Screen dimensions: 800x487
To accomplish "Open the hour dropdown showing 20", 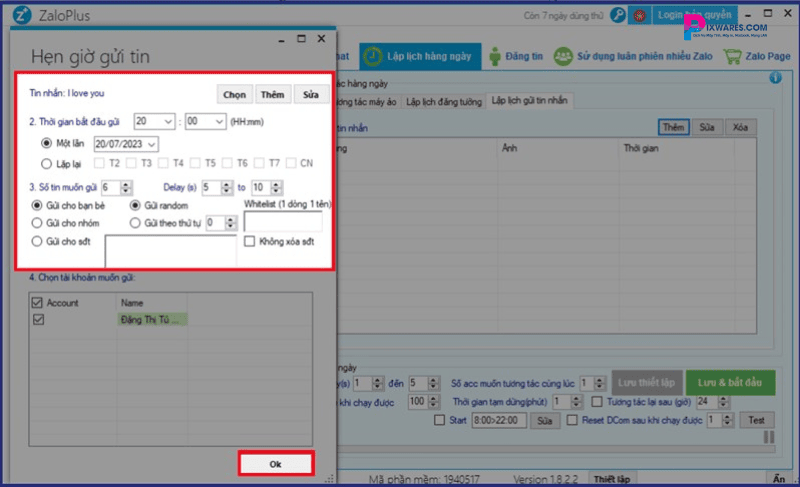I will [154, 121].
